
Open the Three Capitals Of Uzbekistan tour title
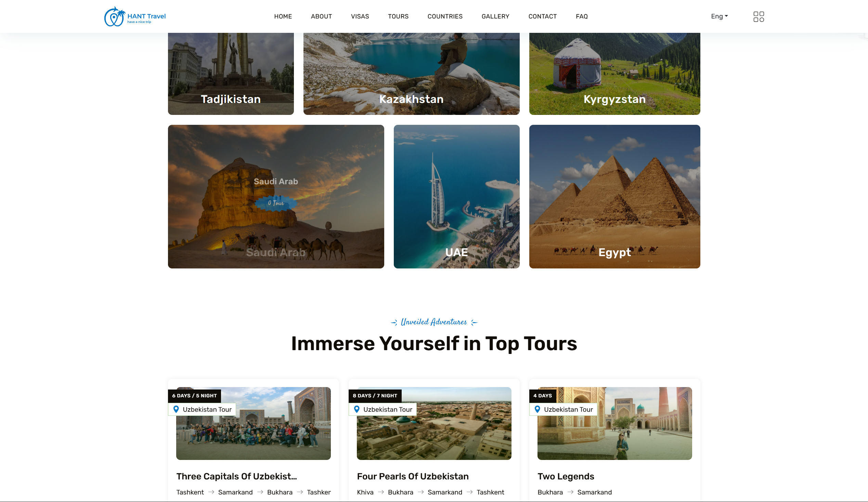coord(237,476)
